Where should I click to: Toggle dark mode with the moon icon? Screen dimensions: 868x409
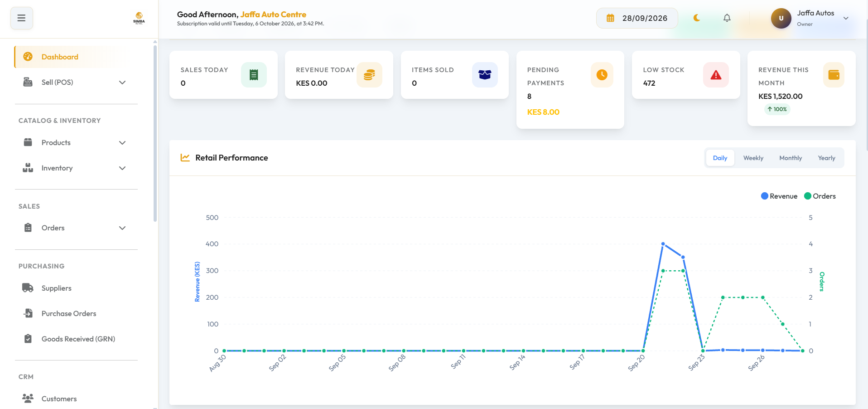(697, 18)
